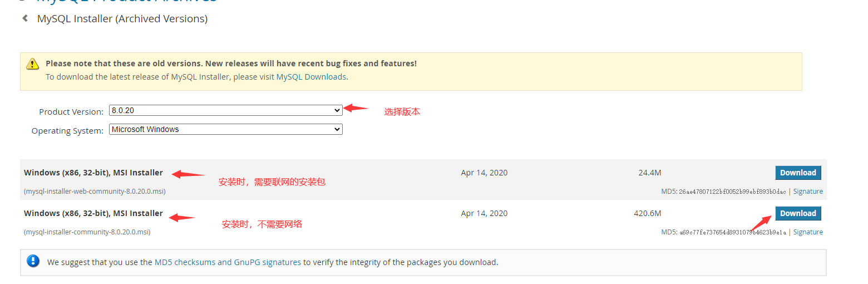This screenshot has height=284, width=868.
Task: Open Signature link for web-community installer
Action: pos(808,192)
